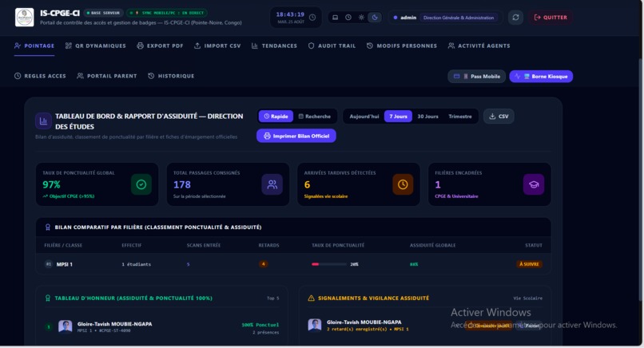Image resolution: width=644 pixels, height=348 pixels.
Task: Click the award icon beside Bilan Comparatif
Action: click(x=48, y=227)
